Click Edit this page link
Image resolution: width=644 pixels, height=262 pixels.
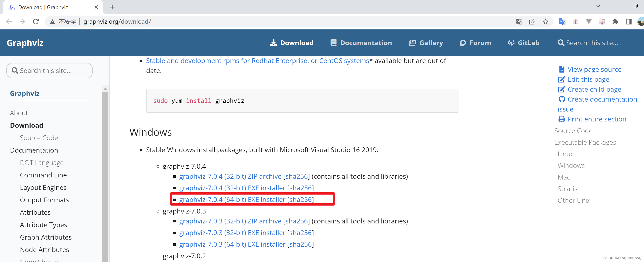(x=584, y=79)
